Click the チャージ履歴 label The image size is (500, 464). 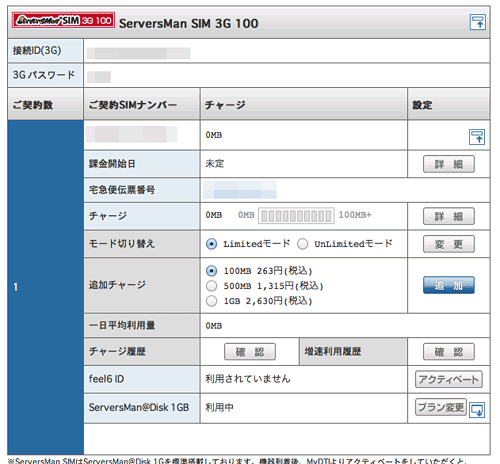[117, 351]
